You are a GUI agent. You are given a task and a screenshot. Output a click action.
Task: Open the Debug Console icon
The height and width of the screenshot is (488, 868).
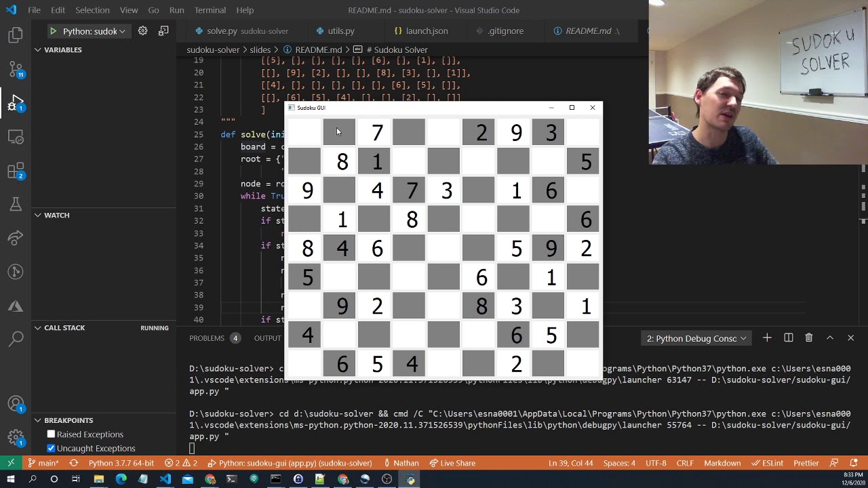163,30
